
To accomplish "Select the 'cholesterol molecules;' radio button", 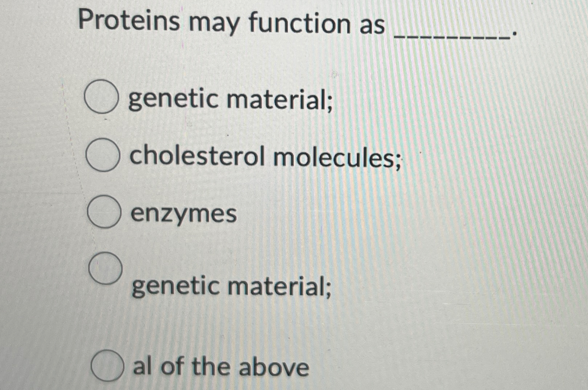I will (103, 154).
